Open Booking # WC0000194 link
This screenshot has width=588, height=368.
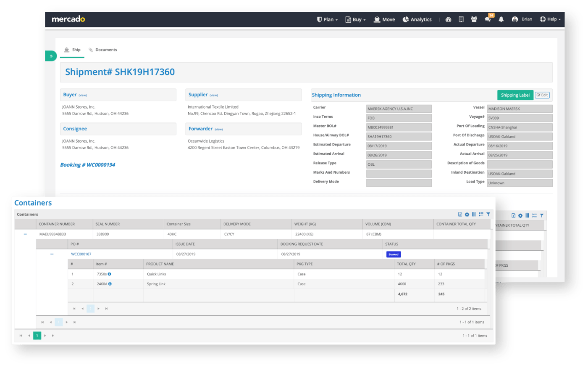[x=87, y=165]
